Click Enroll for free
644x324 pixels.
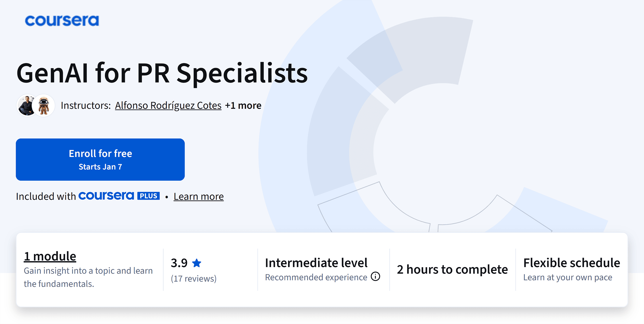(100, 160)
